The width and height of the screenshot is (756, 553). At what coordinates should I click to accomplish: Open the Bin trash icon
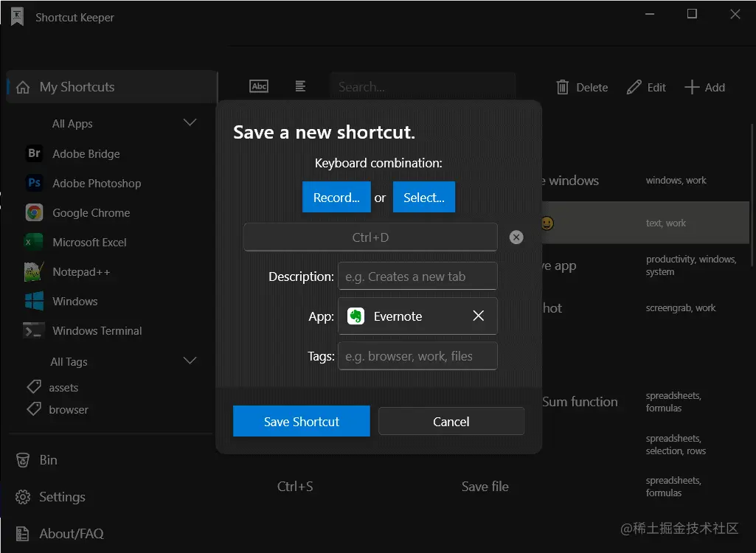point(23,460)
